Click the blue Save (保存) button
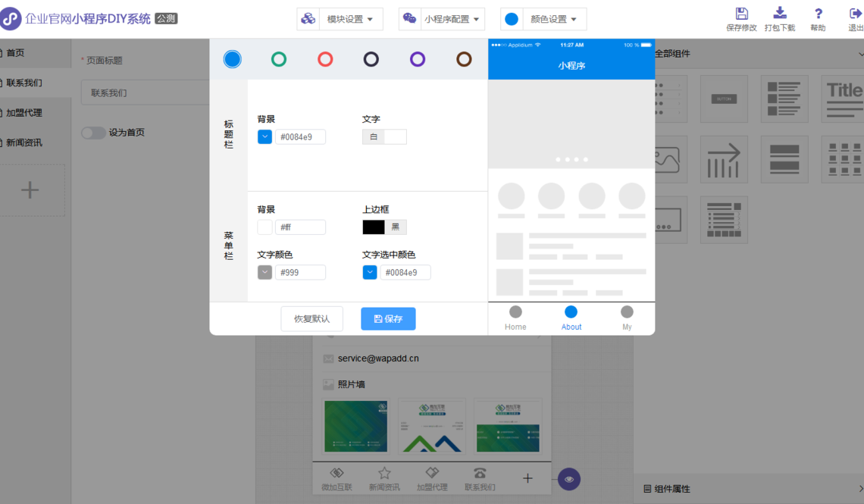The width and height of the screenshot is (864, 504). [388, 319]
